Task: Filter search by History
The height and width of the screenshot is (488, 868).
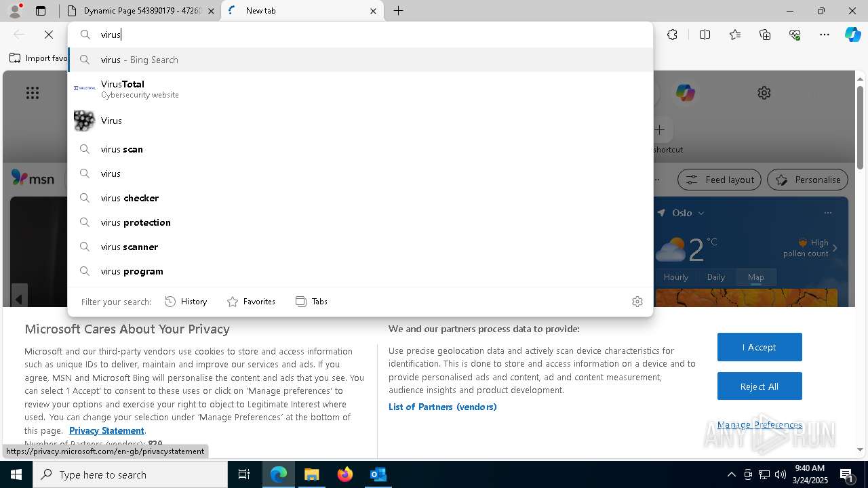Action: [x=186, y=302]
